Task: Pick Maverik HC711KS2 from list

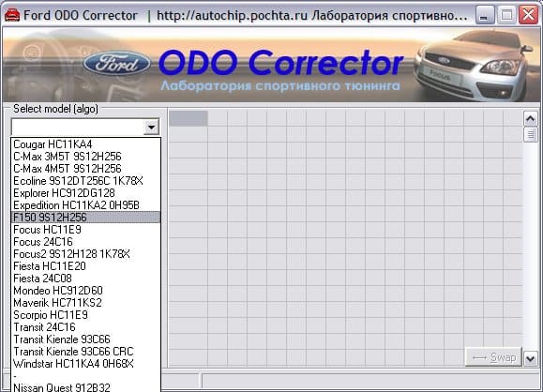Action: pos(86,303)
